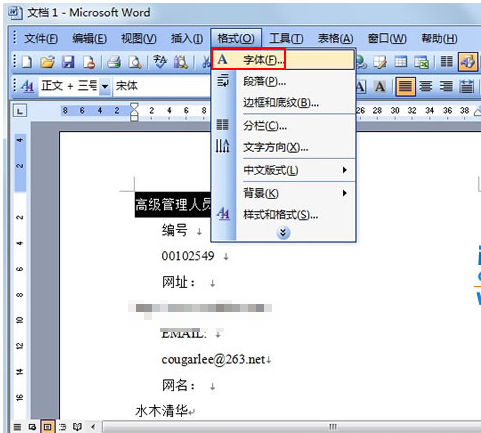481x433 pixels.
Task: Click the Word document icon in title bar
Action: [x=15, y=13]
